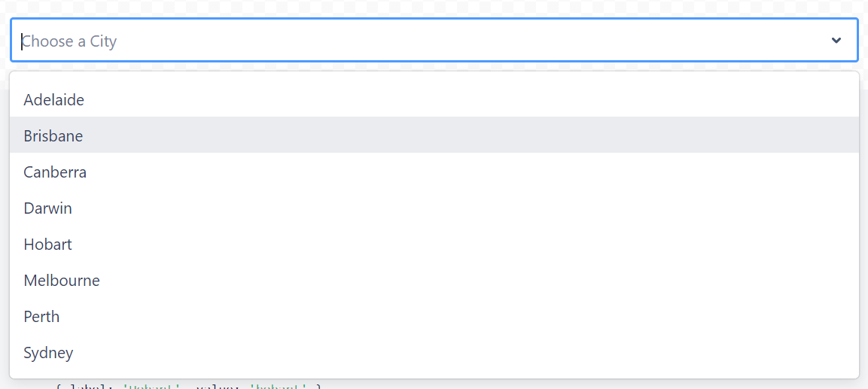Viewport: 868px width, 389px height.
Task: Click the first city entry, Adelaide
Action: click(54, 100)
